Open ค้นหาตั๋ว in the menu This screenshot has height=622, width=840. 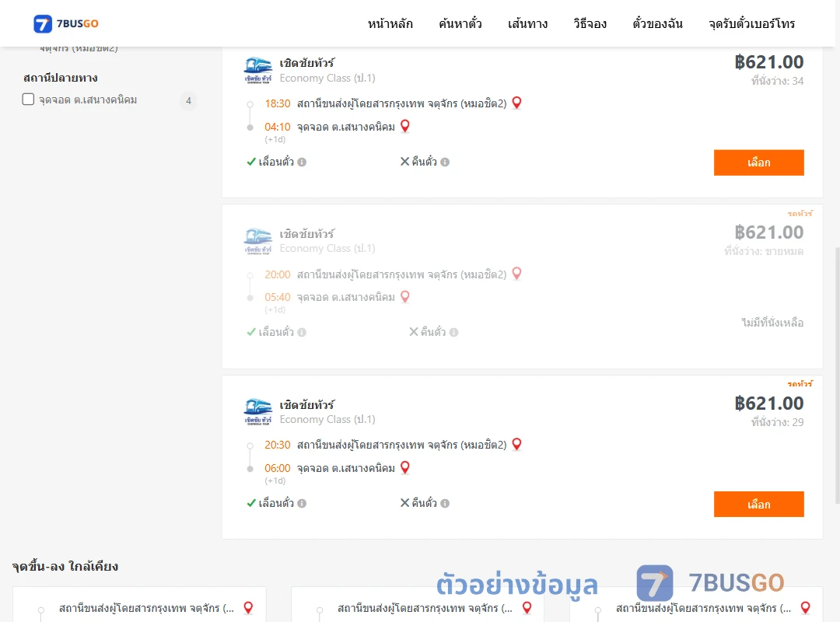(460, 23)
